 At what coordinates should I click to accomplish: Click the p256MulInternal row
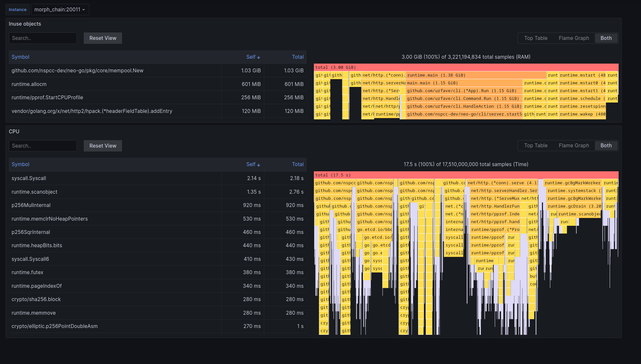157,205
